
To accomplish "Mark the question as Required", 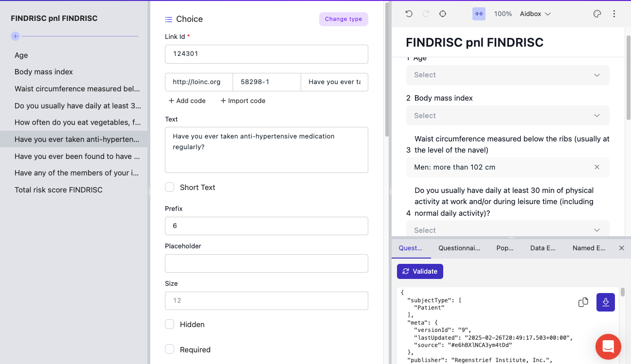I will pos(170,349).
